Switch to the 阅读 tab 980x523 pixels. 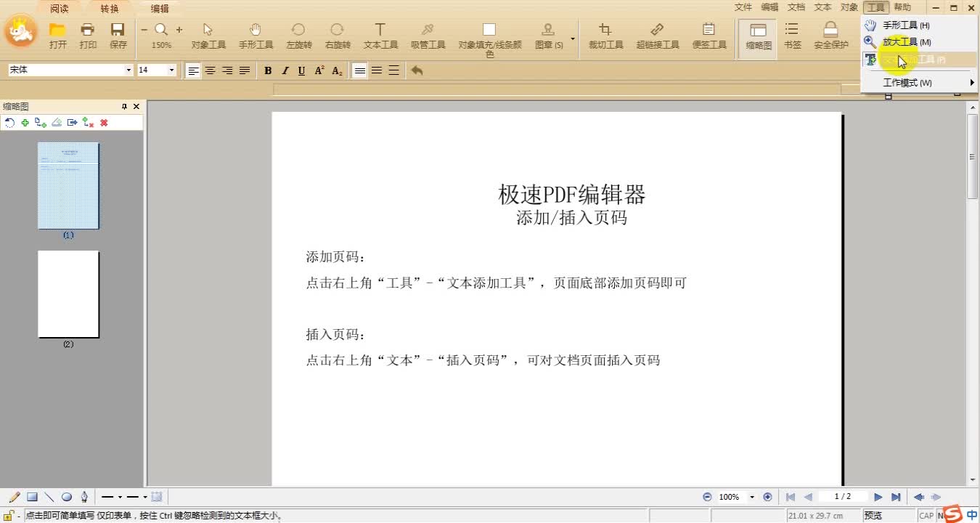[x=60, y=9]
